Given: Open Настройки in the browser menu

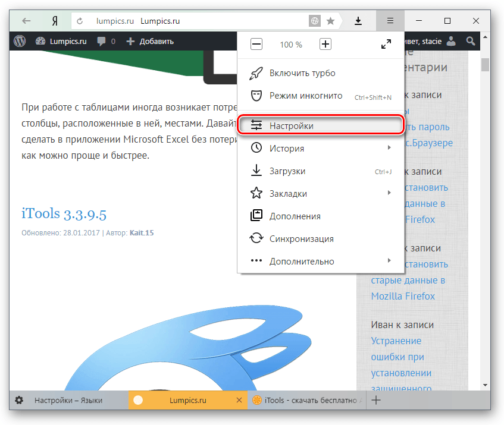Looking at the screenshot, I should click(321, 125).
